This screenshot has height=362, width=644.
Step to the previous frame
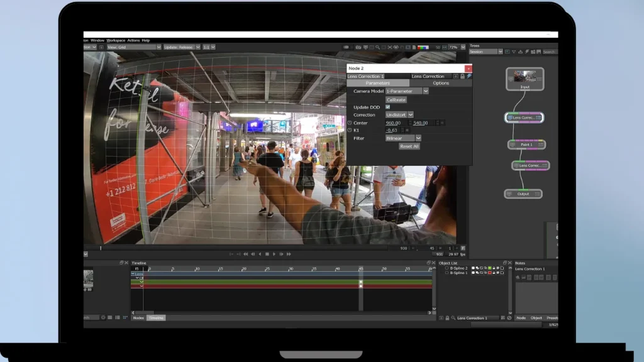(x=253, y=254)
